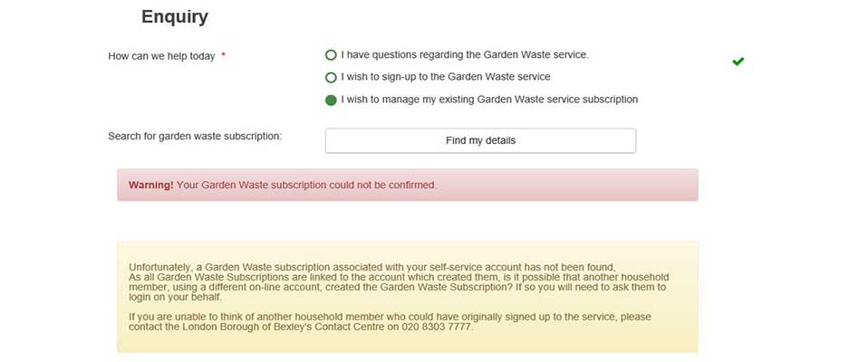Click "another household member, using a different" text
The width and height of the screenshot is (868, 362).
point(580,277)
